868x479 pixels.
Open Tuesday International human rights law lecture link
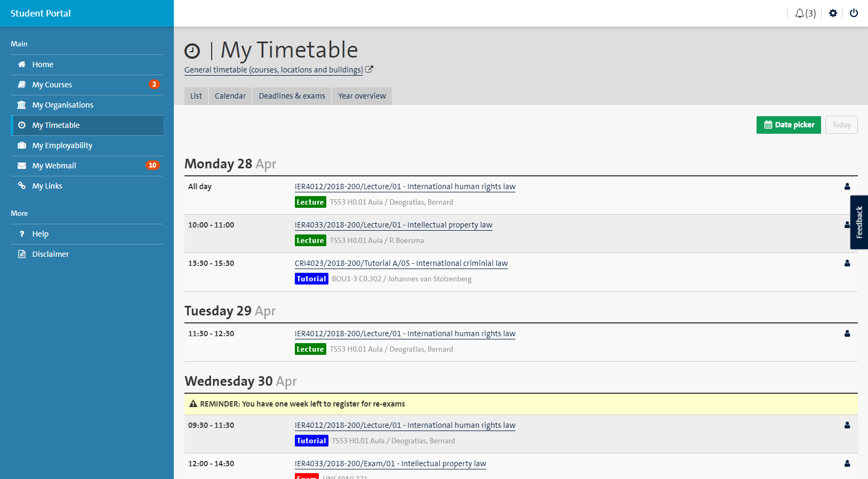coord(405,334)
